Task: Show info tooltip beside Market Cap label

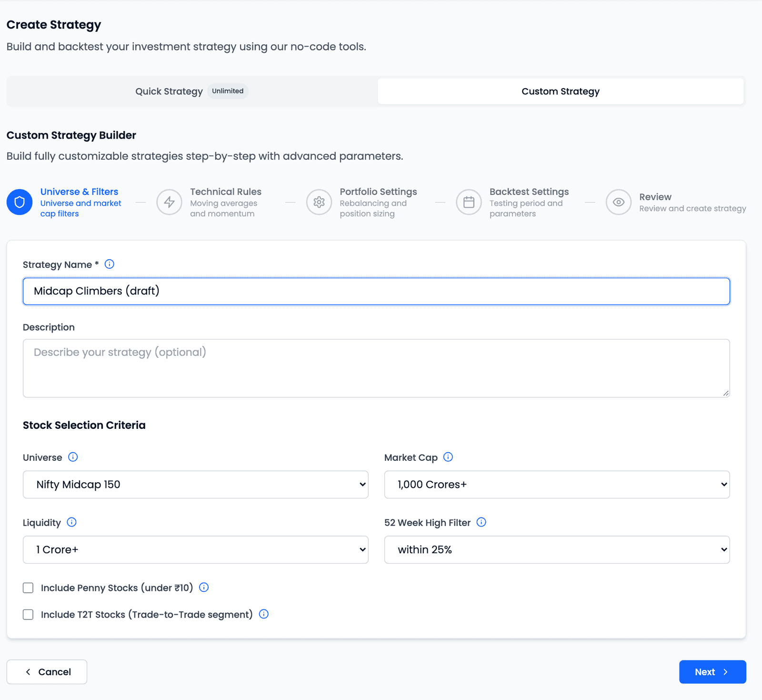Action: [448, 457]
